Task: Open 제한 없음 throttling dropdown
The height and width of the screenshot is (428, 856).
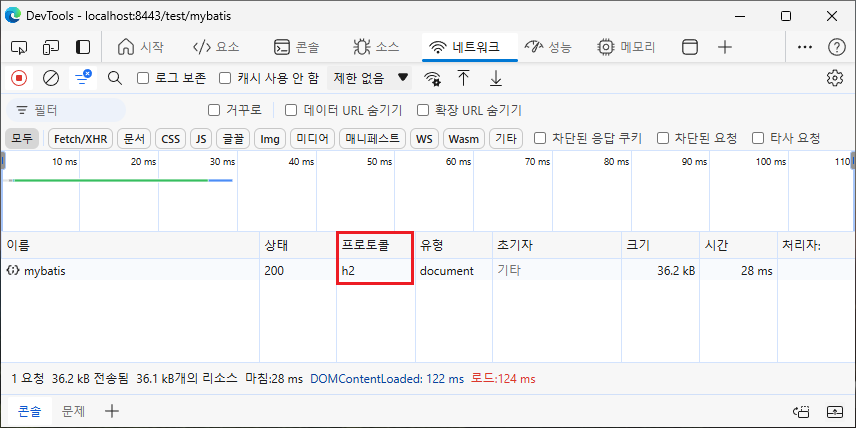Action: pos(370,78)
